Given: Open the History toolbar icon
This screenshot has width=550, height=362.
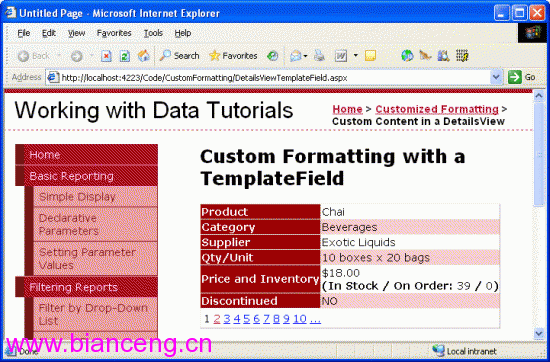Looking at the screenshot, I should tap(273, 56).
